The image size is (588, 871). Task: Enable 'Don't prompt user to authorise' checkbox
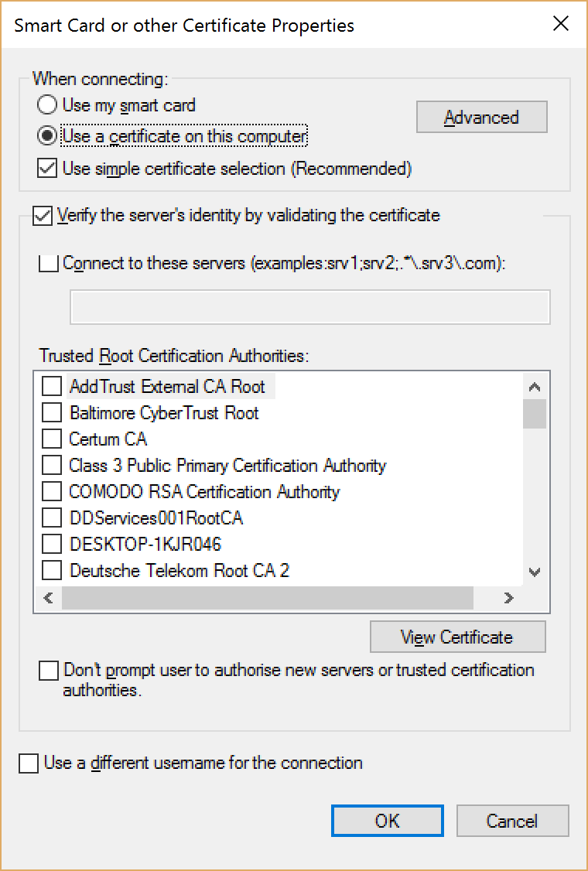pos(49,671)
